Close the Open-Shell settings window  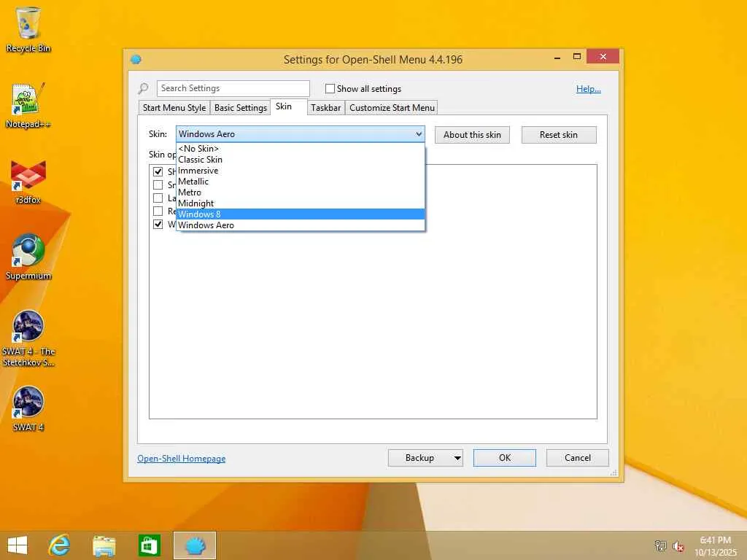click(x=603, y=57)
